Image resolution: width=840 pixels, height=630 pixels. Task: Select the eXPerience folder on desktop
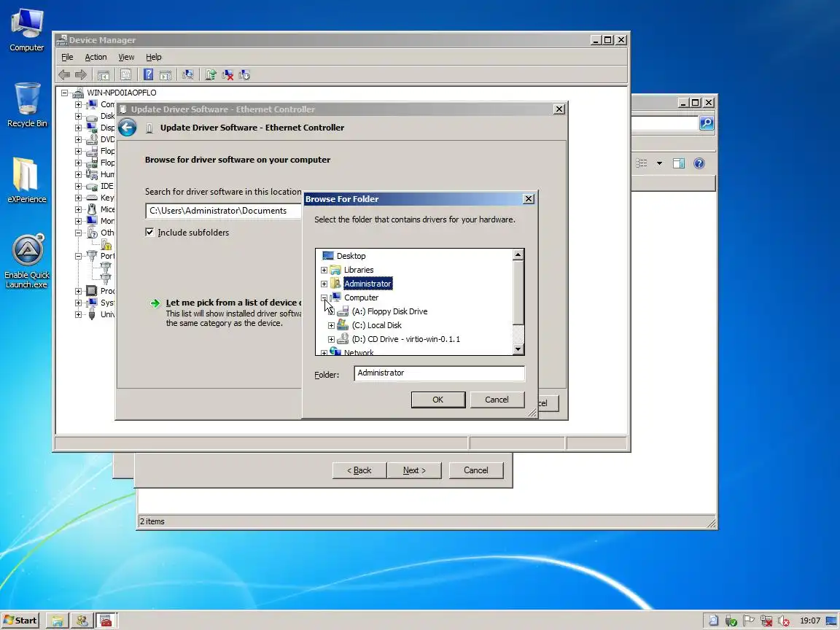click(27, 181)
